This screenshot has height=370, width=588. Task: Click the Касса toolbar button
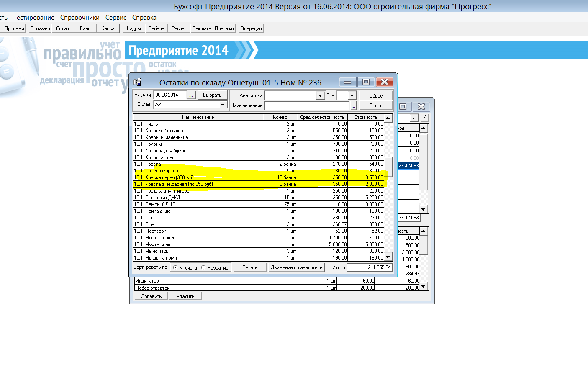pyautogui.click(x=108, y=28)
